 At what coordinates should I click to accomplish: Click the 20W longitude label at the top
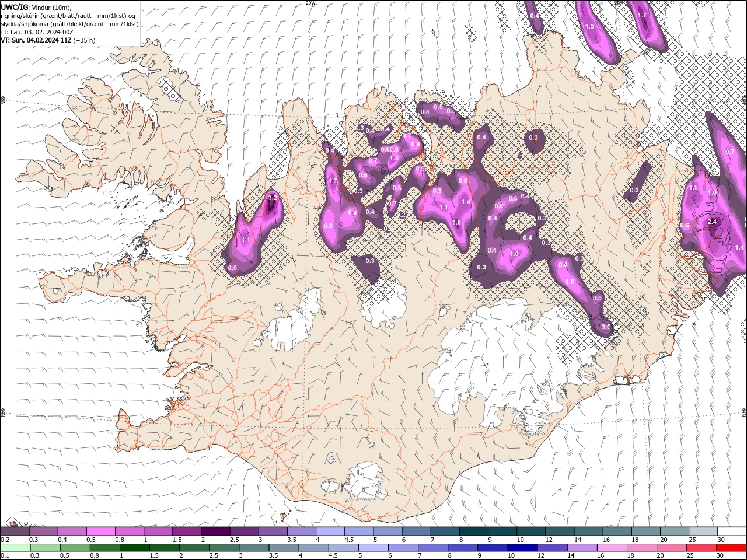pyautogui.click(x=310, y=3)
